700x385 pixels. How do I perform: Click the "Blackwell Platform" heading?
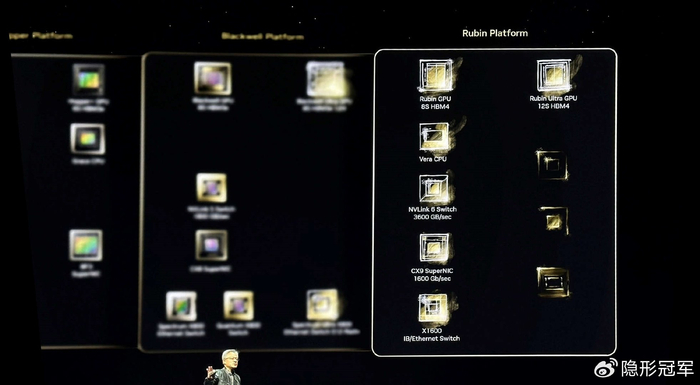(x=262, y=36)
